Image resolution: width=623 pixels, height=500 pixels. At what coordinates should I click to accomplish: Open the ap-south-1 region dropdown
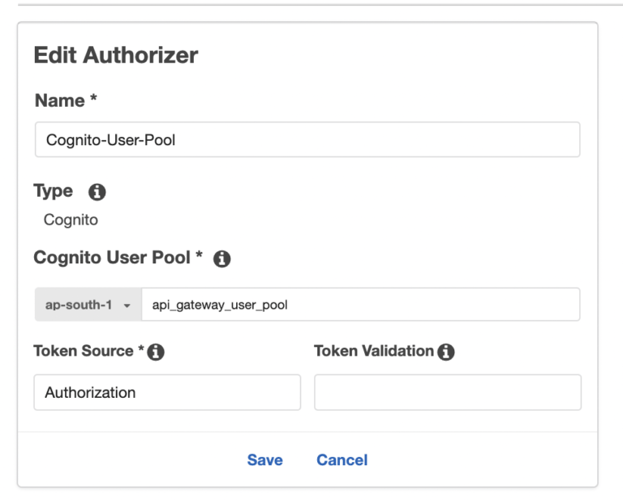coord(88,305)
